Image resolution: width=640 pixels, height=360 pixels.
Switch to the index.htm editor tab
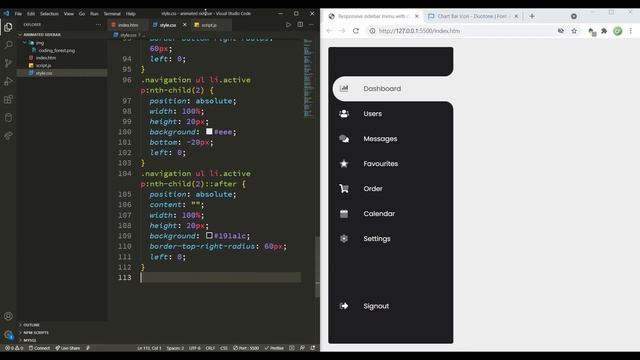[128, 25]
